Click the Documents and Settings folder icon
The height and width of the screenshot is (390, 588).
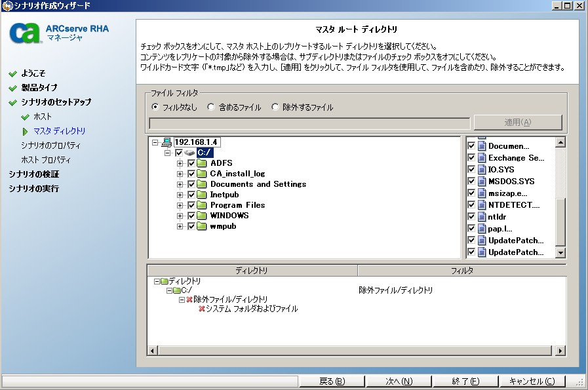202,184
